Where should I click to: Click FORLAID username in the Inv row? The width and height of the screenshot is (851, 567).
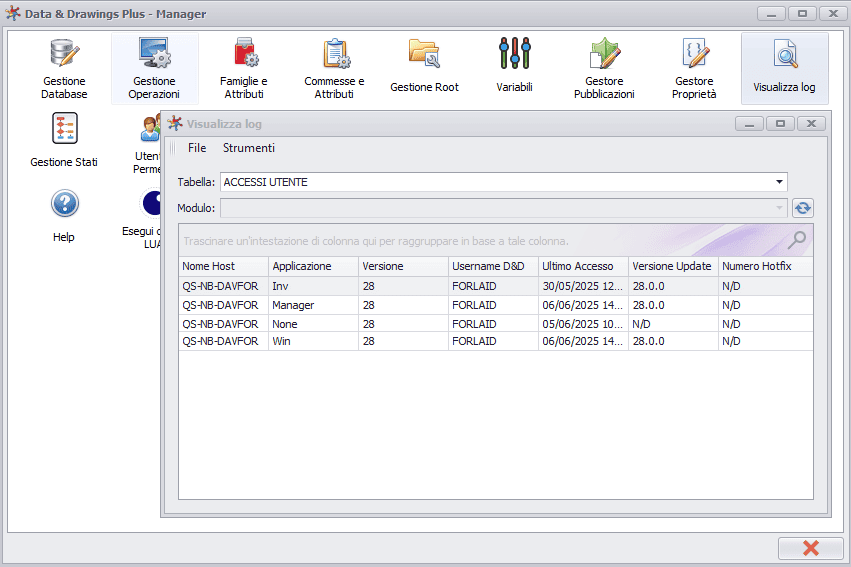pyautogui.click(x=494, y=286)
